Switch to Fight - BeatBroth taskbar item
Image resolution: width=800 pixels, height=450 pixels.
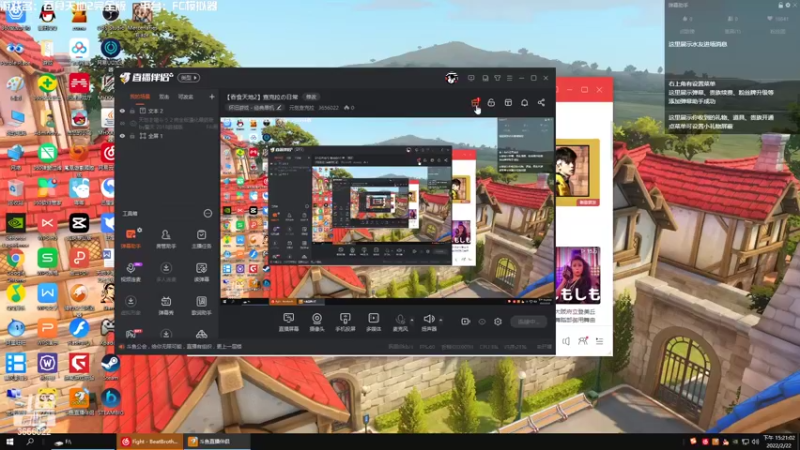tap(150, 442)
